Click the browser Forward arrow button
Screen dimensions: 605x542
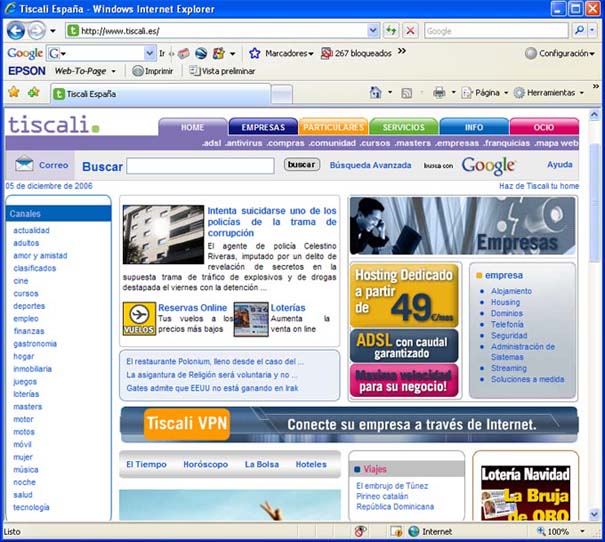pos(37,30)
